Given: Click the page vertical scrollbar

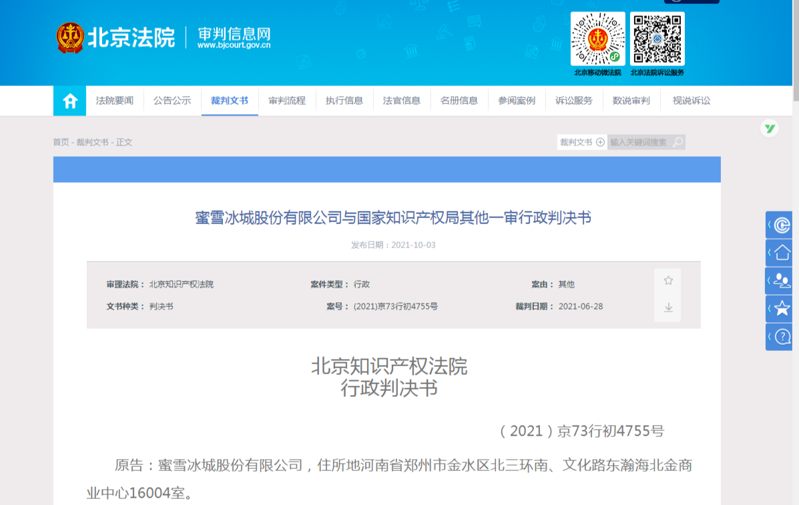Looking at the screenshot, I should (795, 51).
